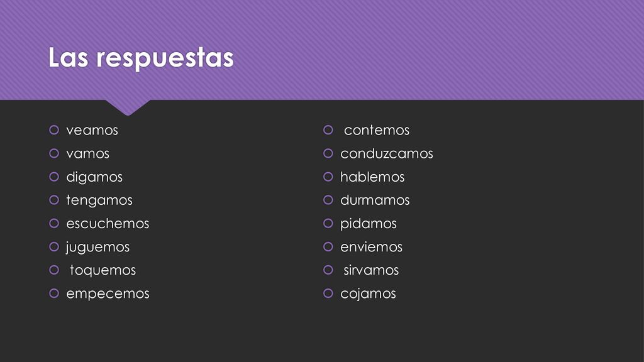Click the word toquemos
This screenshot has width=644, height=362.
pyautogui.click(x=103, y=270)
